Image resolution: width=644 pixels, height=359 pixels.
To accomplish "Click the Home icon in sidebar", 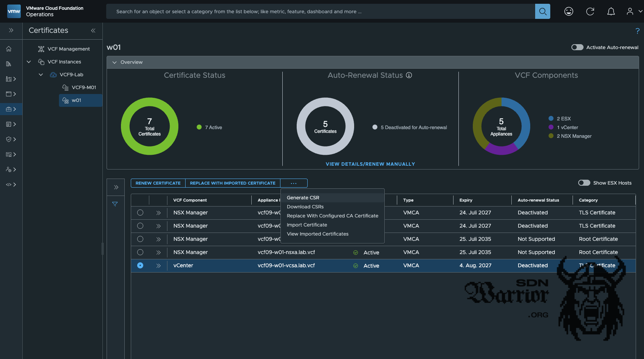I will [9, 49].
